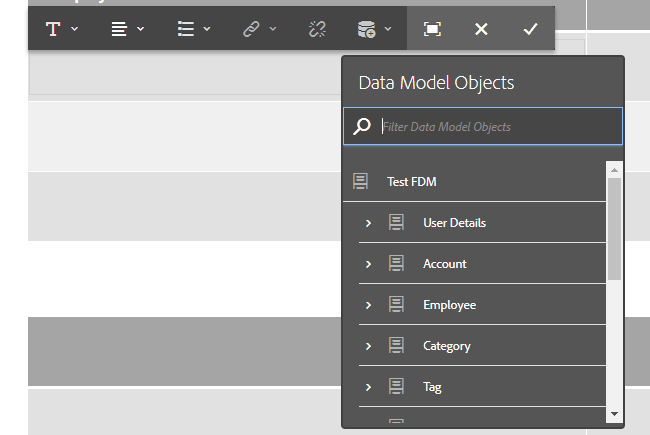Screen dimensions: 650x435
Task: Cancel editing with the X icon
Action: coord(481,29)
